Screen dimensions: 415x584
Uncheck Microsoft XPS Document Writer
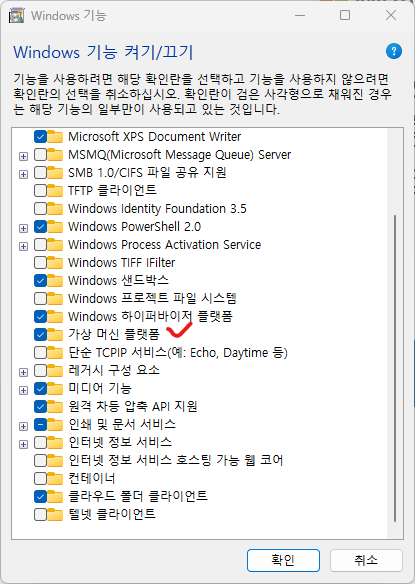coord(40,136)
